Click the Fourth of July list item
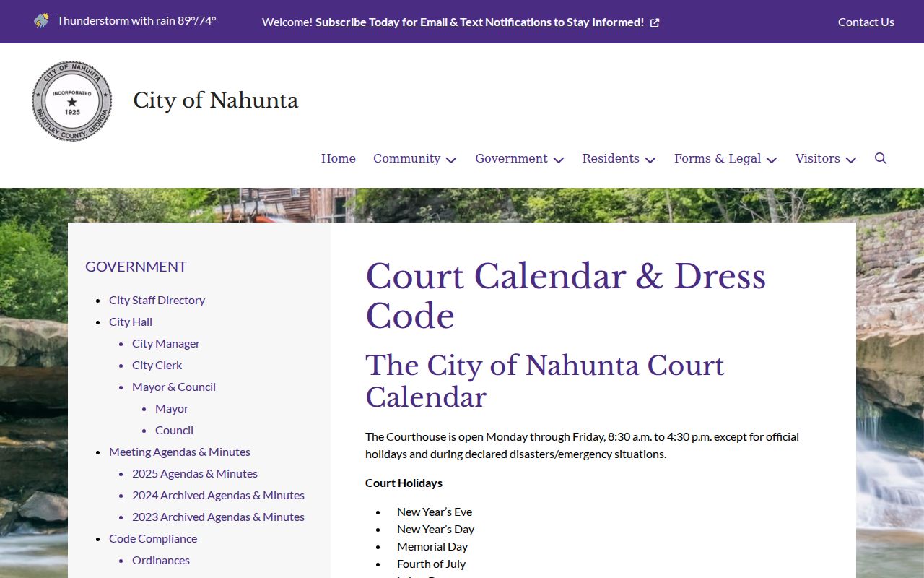The width and height of the screenshot is (924, 578). click(x=431, y=564)
